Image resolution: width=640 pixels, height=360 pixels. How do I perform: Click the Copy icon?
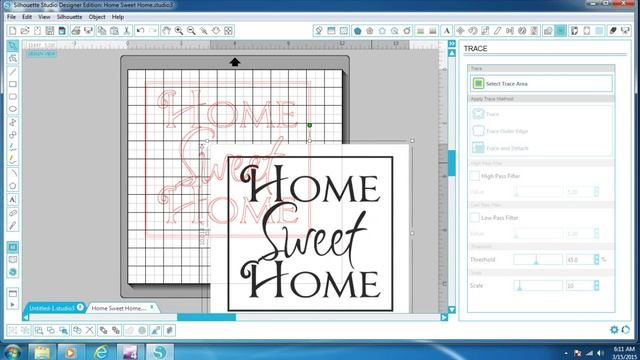102,31
